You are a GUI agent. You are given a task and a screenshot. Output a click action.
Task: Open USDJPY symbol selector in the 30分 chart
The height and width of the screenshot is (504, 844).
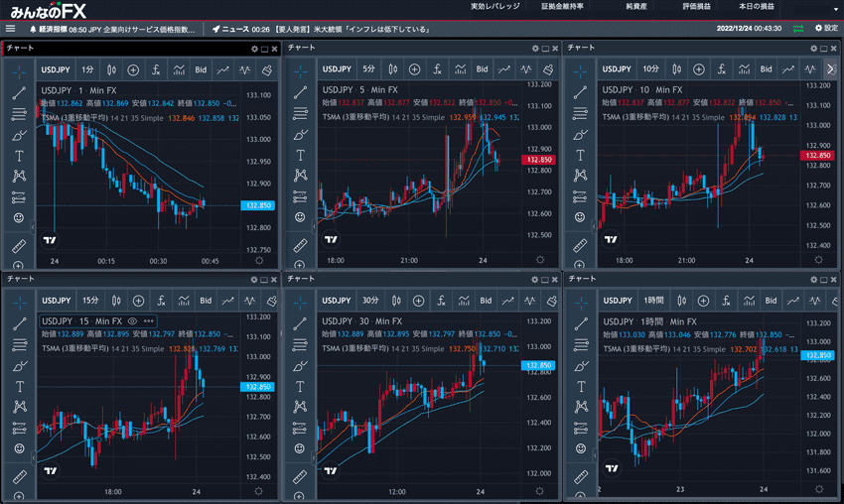[x=336, y=301]
